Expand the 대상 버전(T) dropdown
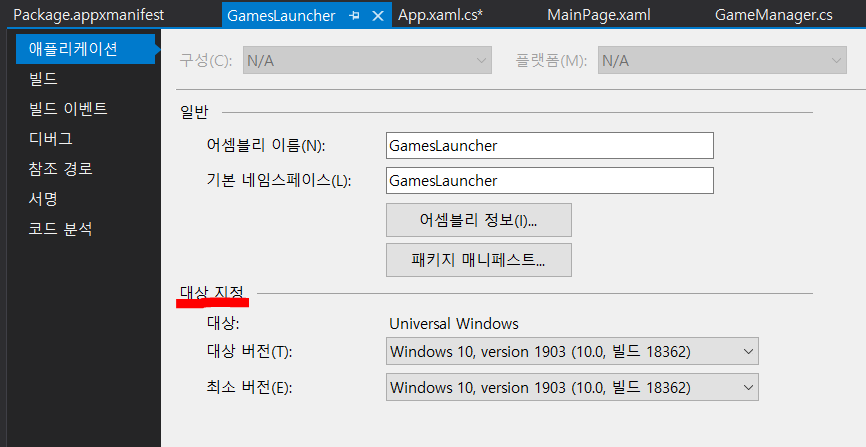The image size is (866, 447). point(572,351)
